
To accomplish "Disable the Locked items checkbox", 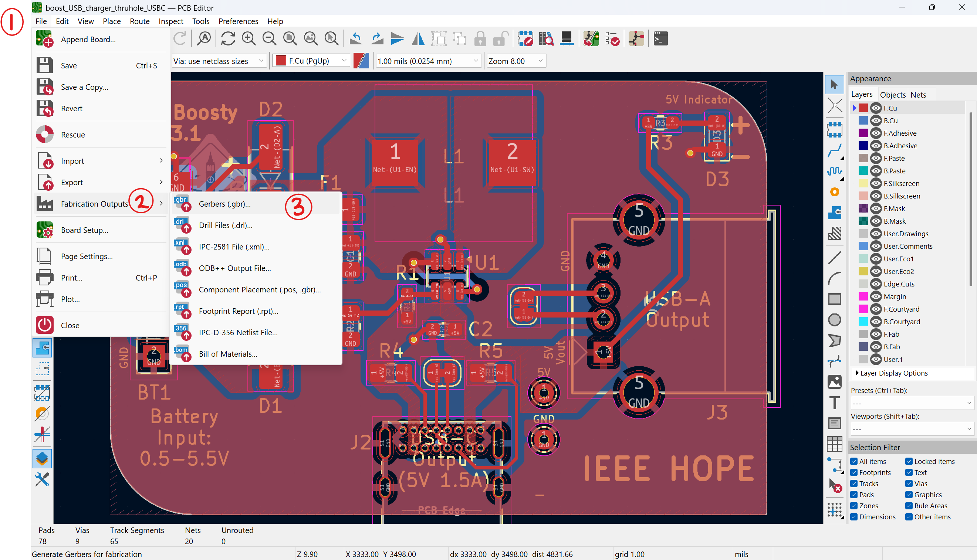I will click(x=909, y=461).
